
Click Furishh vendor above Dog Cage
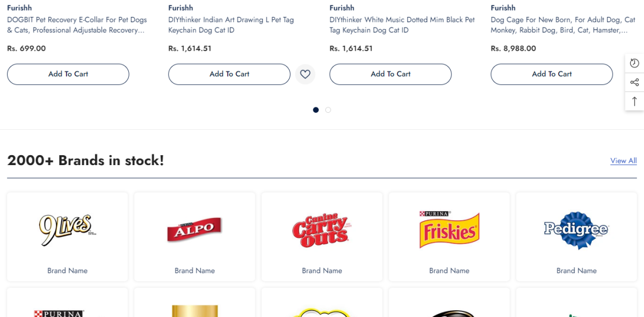tap(503, 8)
